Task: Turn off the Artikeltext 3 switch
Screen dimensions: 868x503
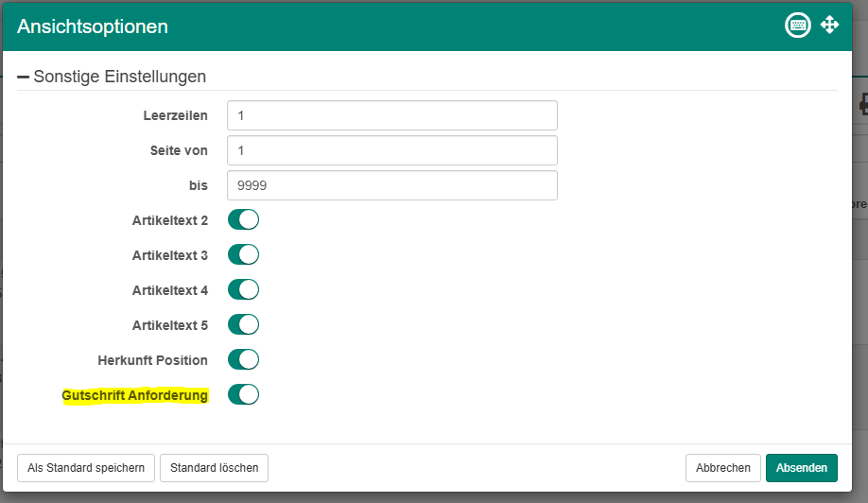Action: 243,255
